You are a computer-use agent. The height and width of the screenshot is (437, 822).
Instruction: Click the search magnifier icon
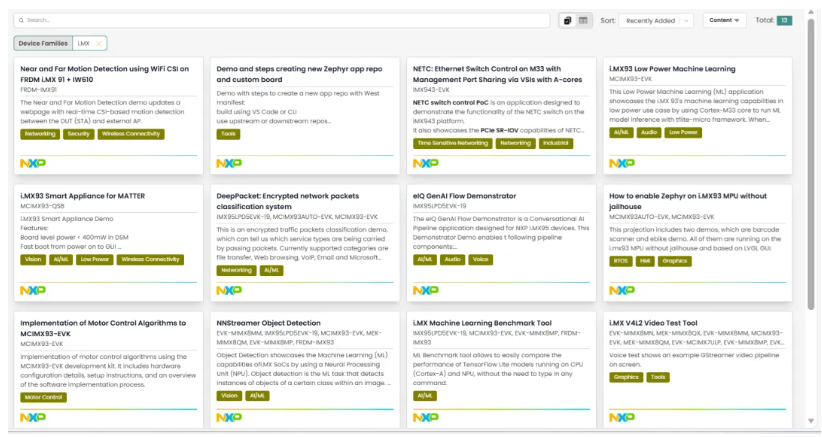pos(21,20)
